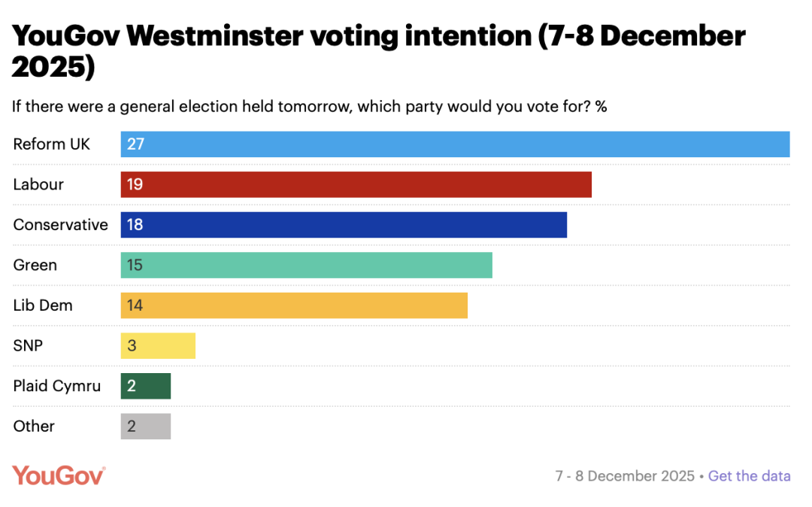
Task: Select the Conservative label text
Action: coord(60,225)
